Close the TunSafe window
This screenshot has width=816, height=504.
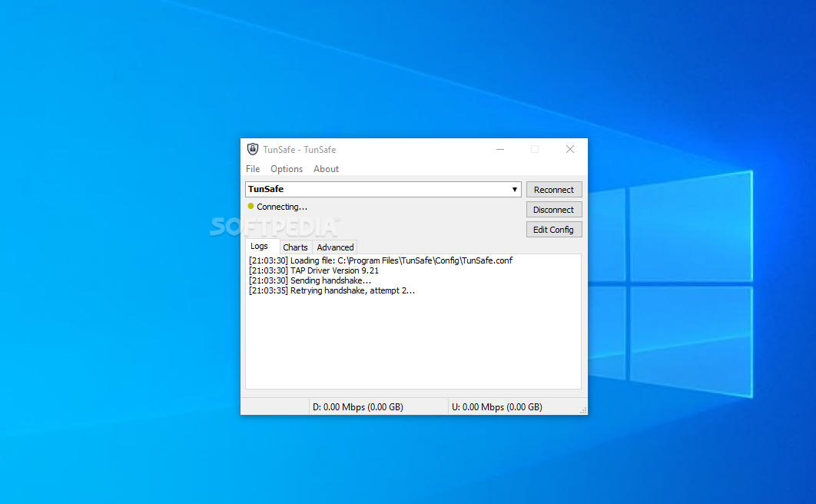click(570, 149)
